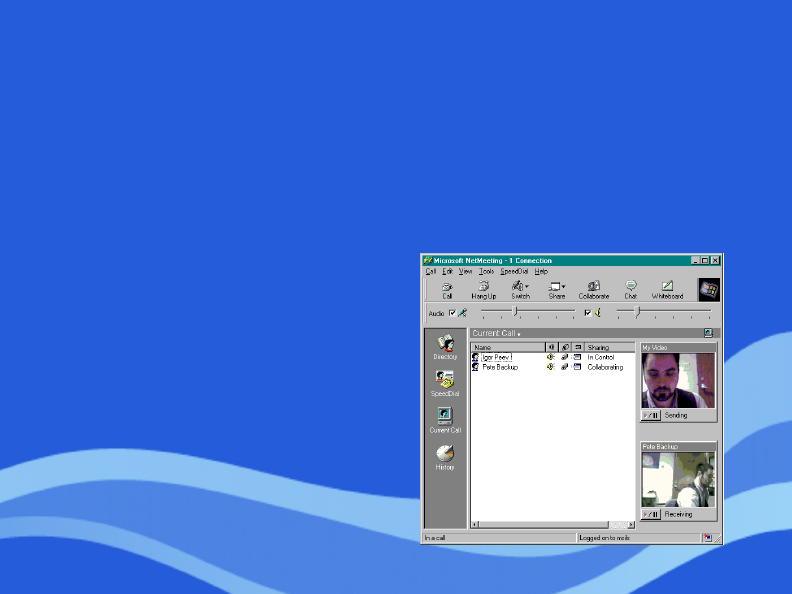Open the Edit menu

pyautogui.click(x=448, y=271)
